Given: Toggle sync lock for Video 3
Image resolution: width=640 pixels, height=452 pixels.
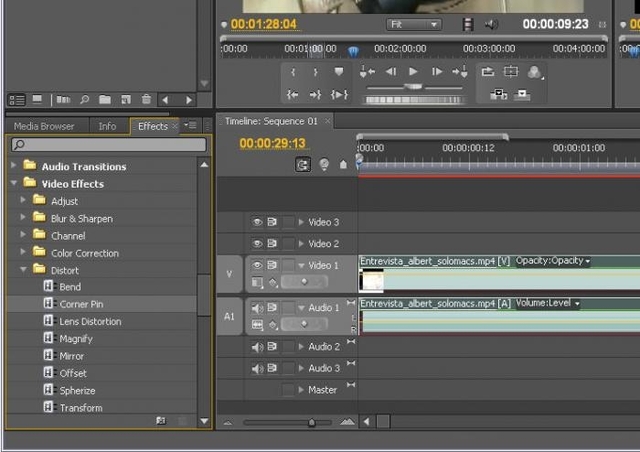Looking at the screenshot, I should click(x=272, y=222).
